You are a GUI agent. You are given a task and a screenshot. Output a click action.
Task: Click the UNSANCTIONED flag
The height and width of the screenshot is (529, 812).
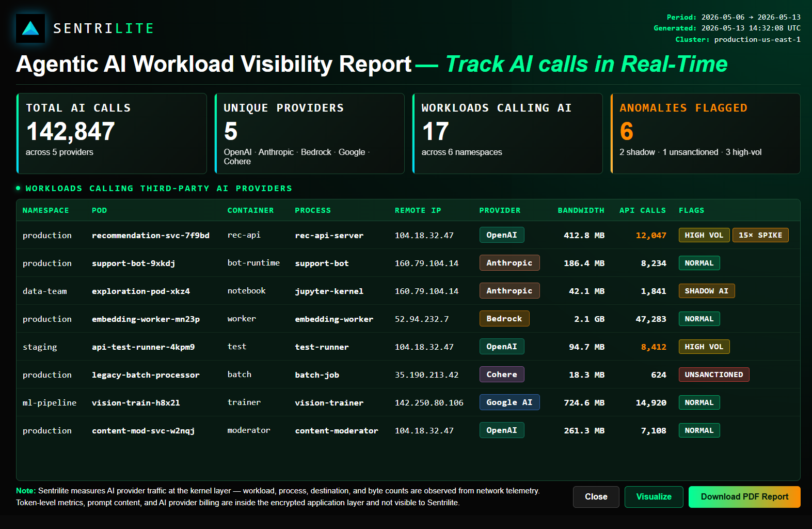coord(714,375)
